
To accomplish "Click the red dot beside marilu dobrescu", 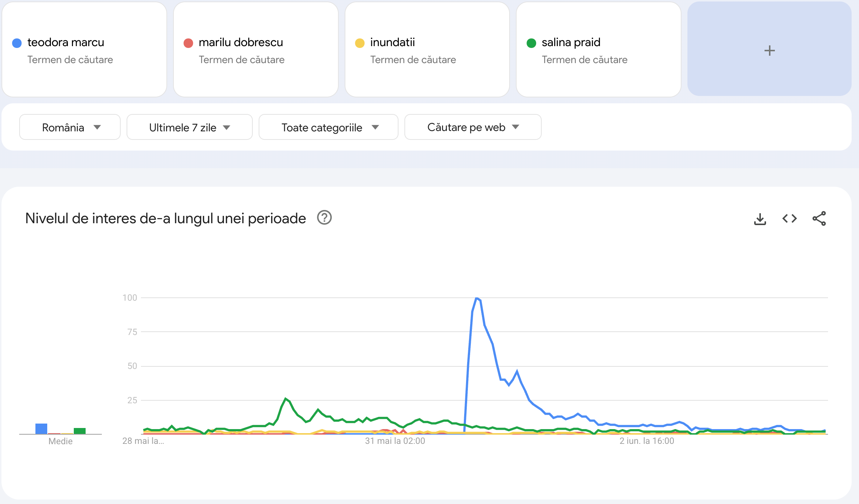I will click(x=188, y=43).
